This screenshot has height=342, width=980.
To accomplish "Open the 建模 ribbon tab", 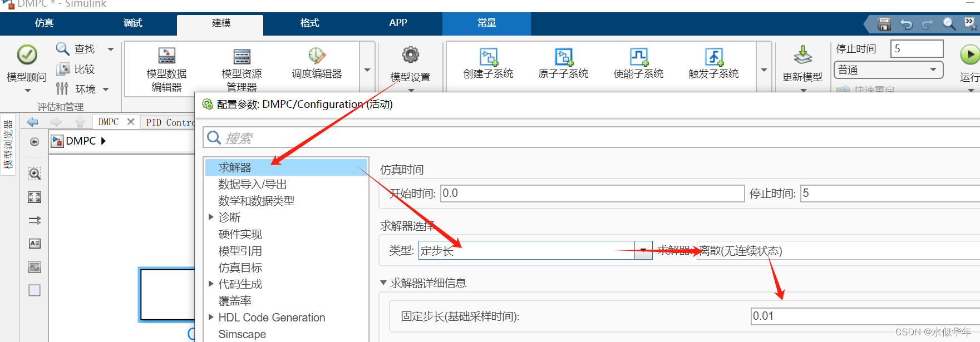I will pos(220,24).
